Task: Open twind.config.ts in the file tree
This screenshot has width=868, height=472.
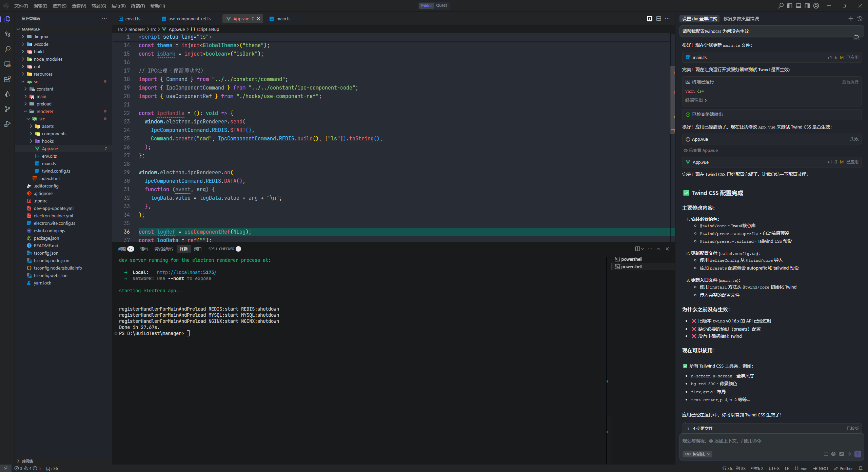Action: 56,171
